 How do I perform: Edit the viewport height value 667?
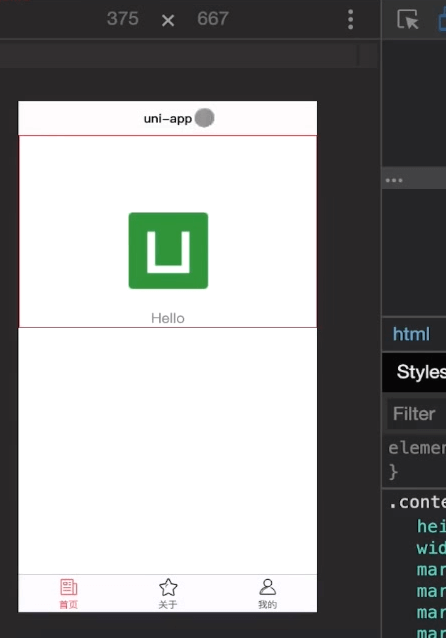(x=213, y=19)
